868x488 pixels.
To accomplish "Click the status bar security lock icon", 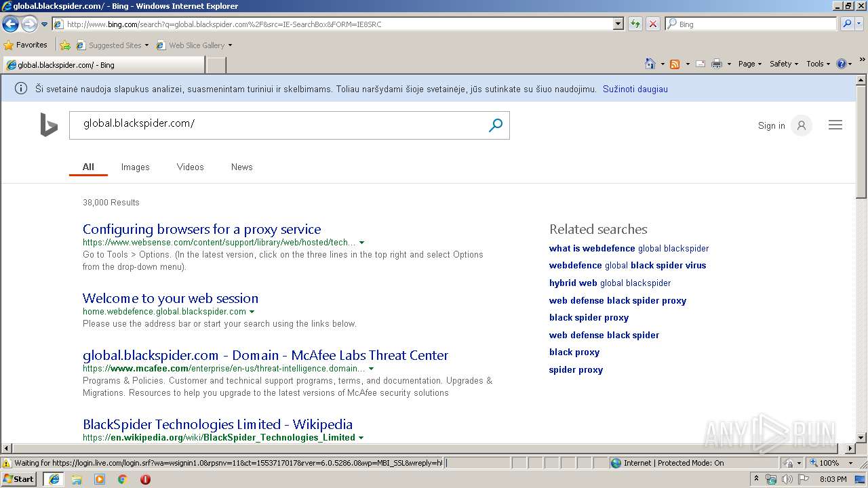I will 788,463.
